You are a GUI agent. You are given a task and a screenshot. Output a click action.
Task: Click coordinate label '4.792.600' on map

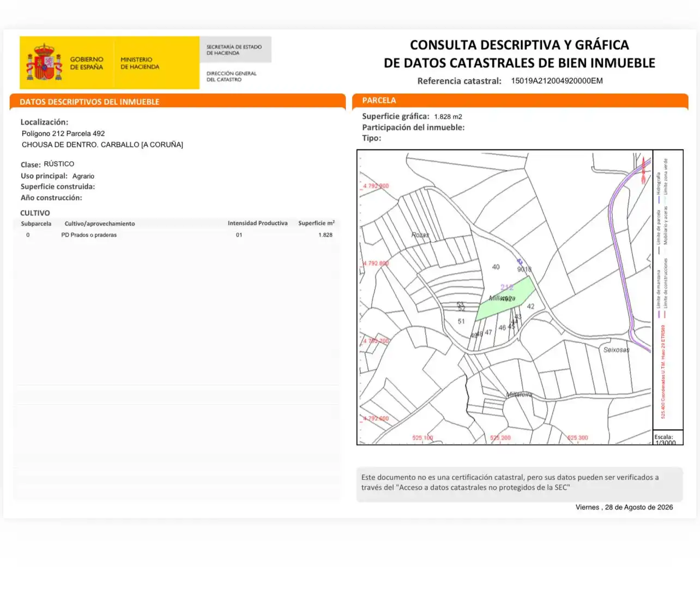pos(376,418)
